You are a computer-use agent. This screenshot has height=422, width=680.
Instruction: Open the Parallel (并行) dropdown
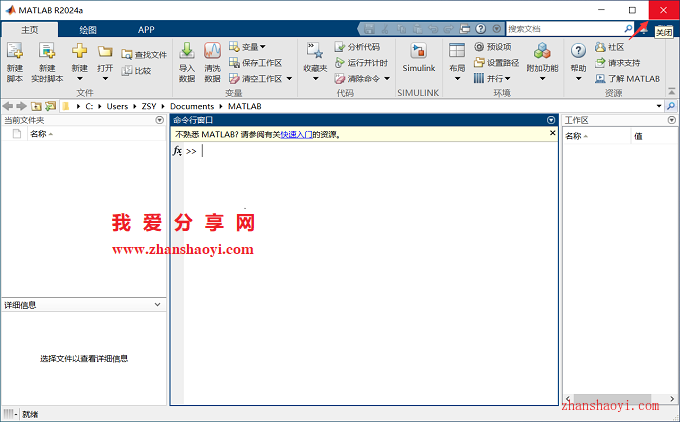492,79
